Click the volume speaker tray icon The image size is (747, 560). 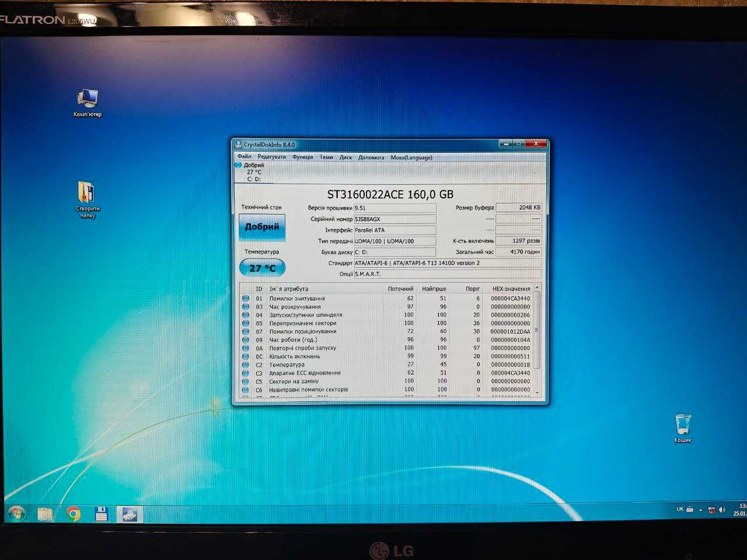pos(722,510)
